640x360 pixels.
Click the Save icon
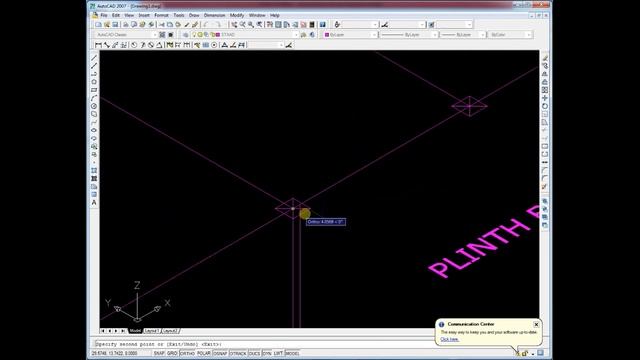116,25
